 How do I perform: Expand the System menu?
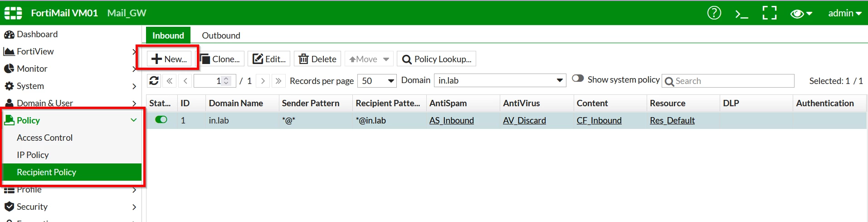point(70,86)
